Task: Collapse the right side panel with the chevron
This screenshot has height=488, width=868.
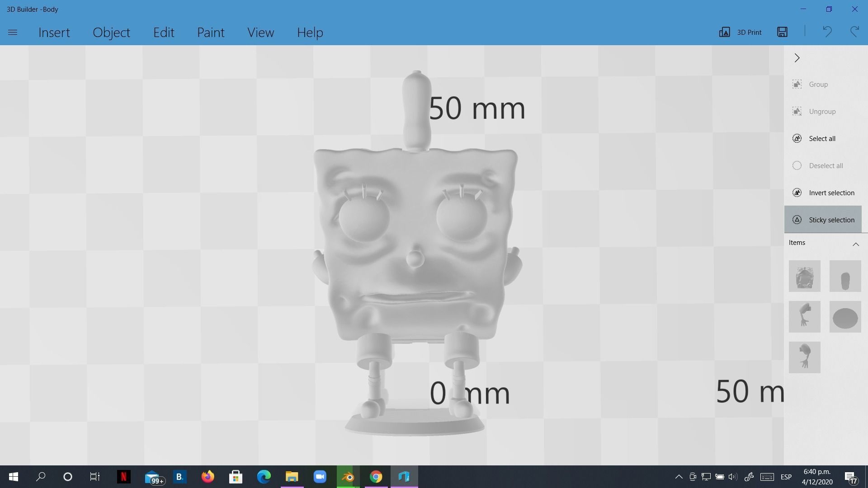Action: 797,58
